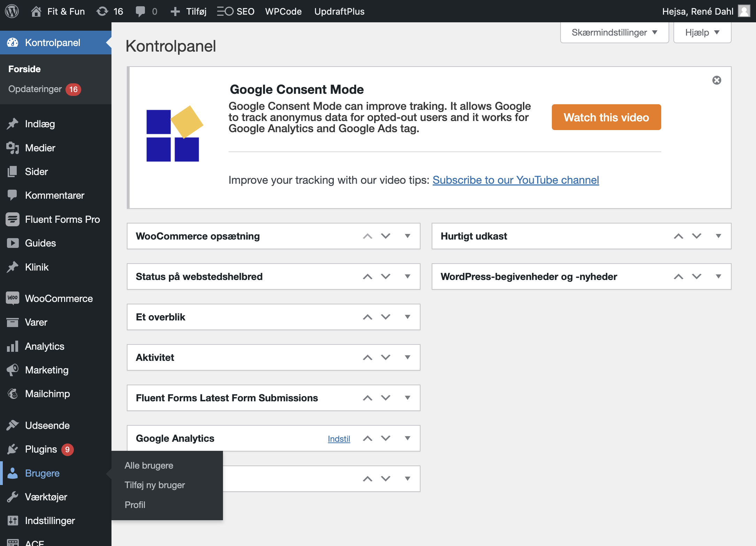The width and height of the screenshot is (756, 546).
Task: Open the WordPress logo menu
Action: pyautogui.click(x=12, y=11)
